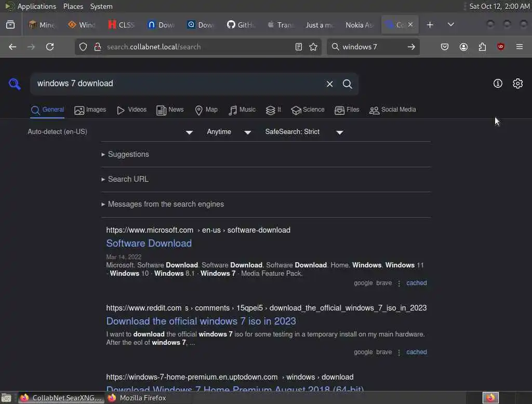
Task: Open a new browser tab
Action: coord(430,25)
